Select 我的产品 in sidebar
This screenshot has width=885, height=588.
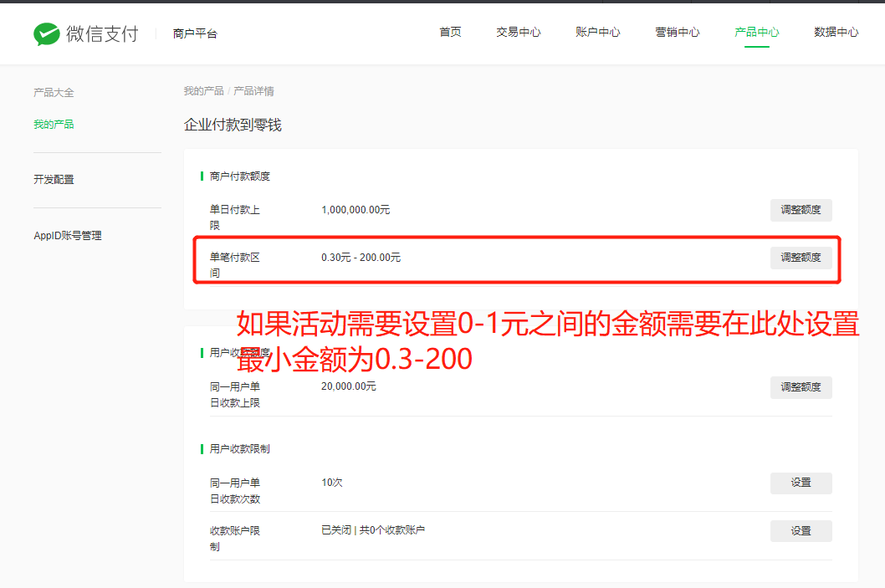[x=54, y=124]
